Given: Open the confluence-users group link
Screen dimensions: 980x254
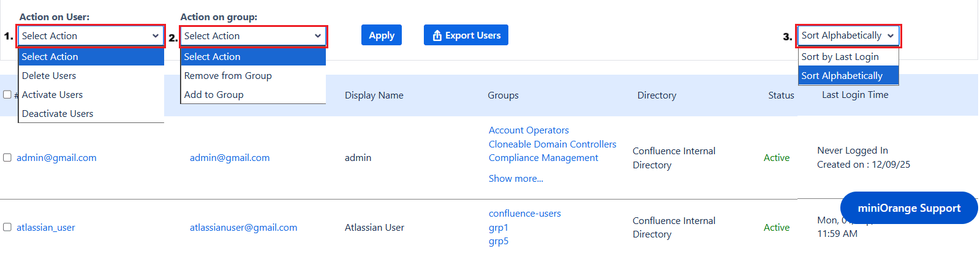Looking at the screenshot, I should point(524,214).
